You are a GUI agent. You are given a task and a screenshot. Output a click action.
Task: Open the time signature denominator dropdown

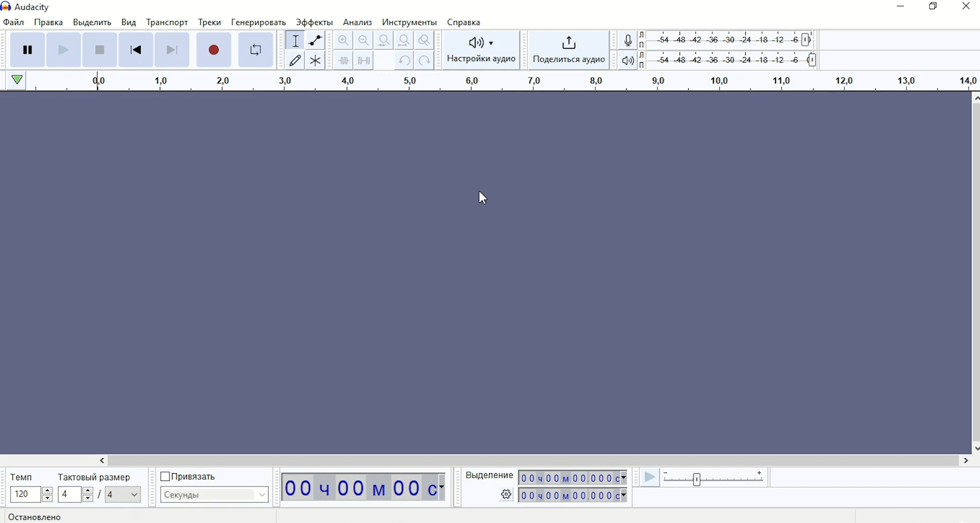123,495
